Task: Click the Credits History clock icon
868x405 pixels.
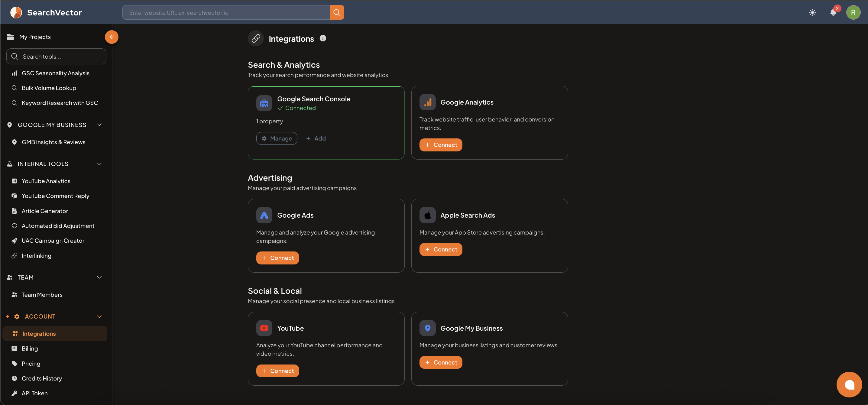Action: tap(14, 378)
